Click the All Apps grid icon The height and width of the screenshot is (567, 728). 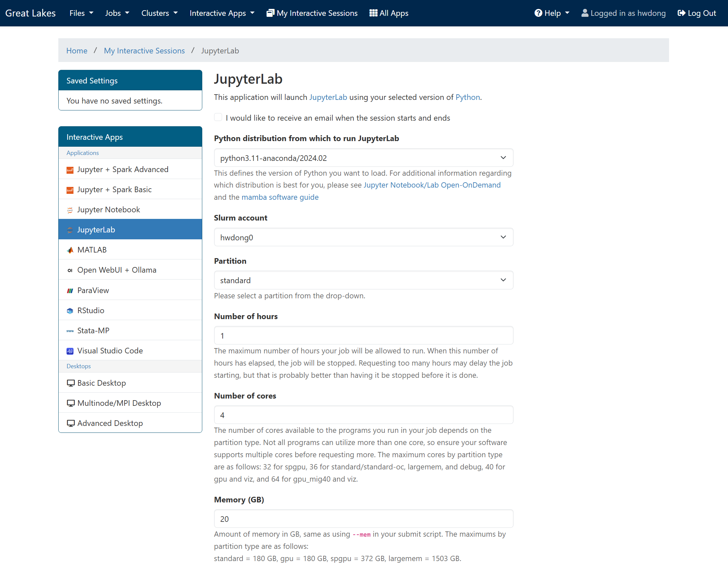373,13
